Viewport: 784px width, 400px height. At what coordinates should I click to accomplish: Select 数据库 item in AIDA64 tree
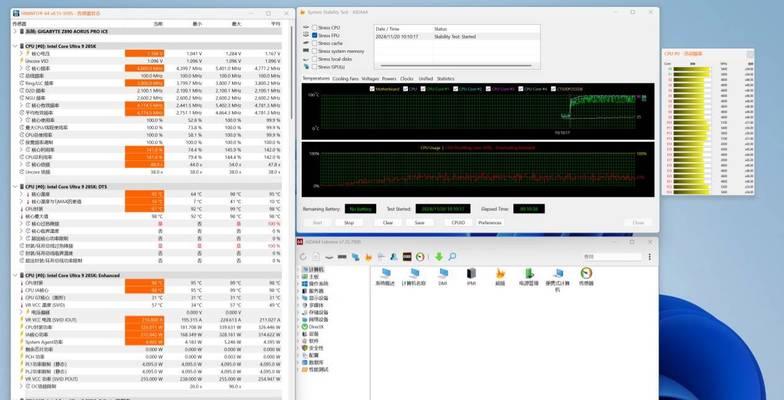click(x=313, y=362)
